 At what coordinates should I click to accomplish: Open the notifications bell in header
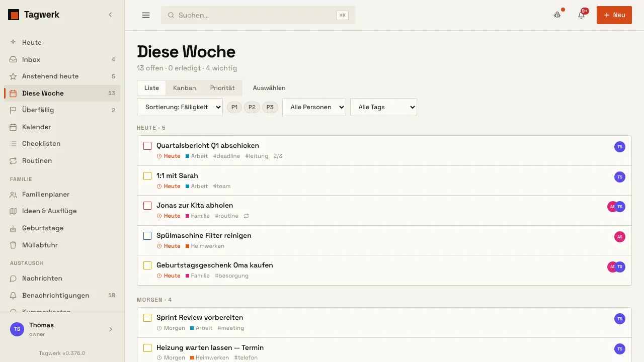[582, 15]
